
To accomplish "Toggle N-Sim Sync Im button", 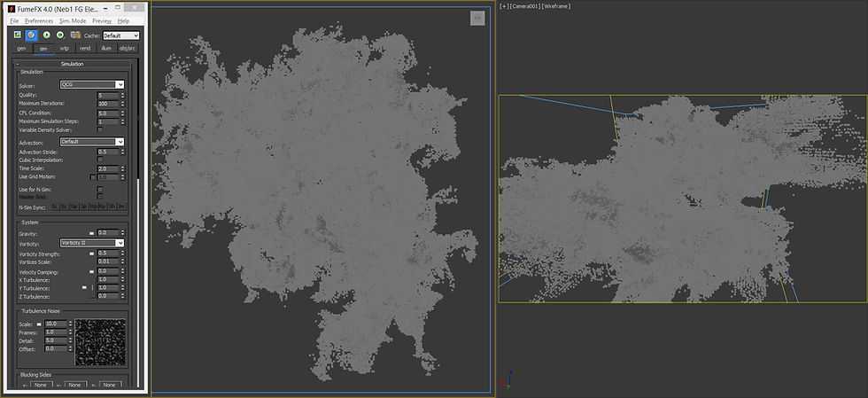I will (121, 207).
